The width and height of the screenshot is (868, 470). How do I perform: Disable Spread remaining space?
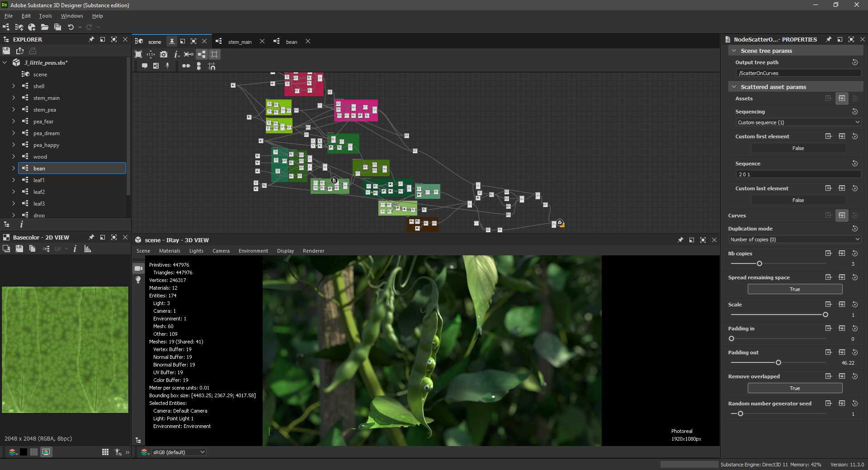(794, 289)
